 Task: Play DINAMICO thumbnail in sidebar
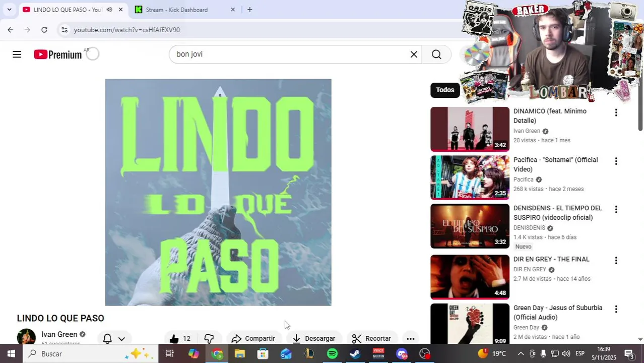point(470,129)
